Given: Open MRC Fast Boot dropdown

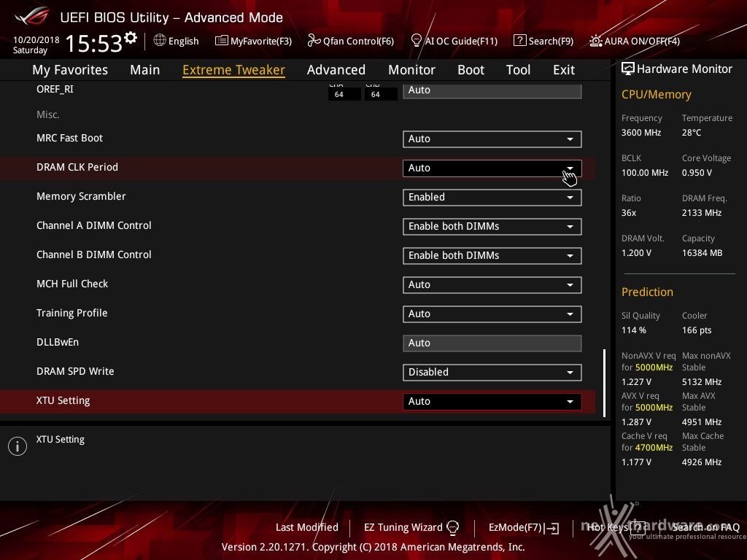Looking at the screenshot, I should click(492, 139).
